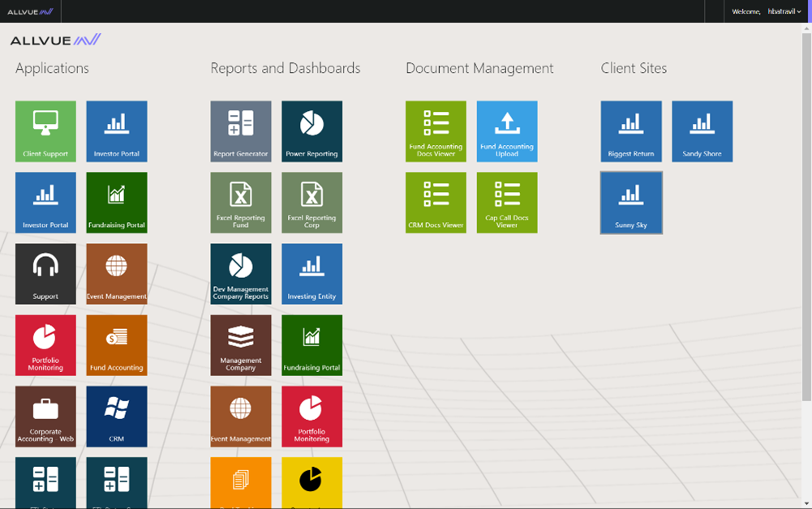Click the large Allvue logo above Applications
The height and width of the screenshot is (509, 812).
coord(55,40)
